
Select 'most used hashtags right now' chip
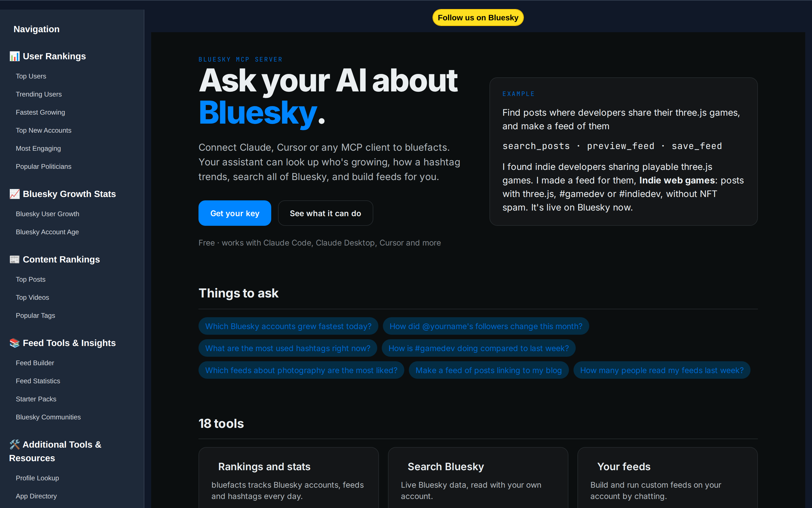click(x=288, y=348)
